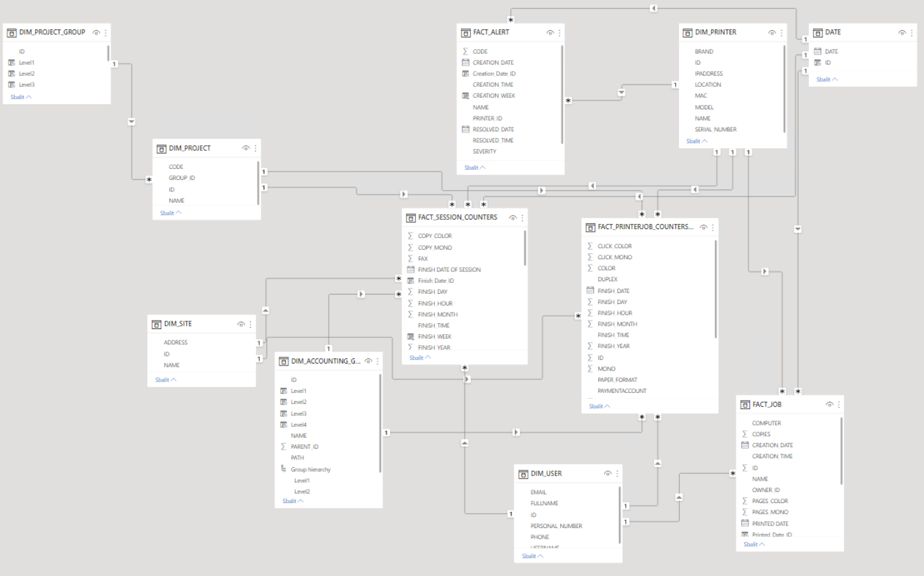Toggle the eye icon on the DATE table header
924x576 pixels.
pos(904,32)
